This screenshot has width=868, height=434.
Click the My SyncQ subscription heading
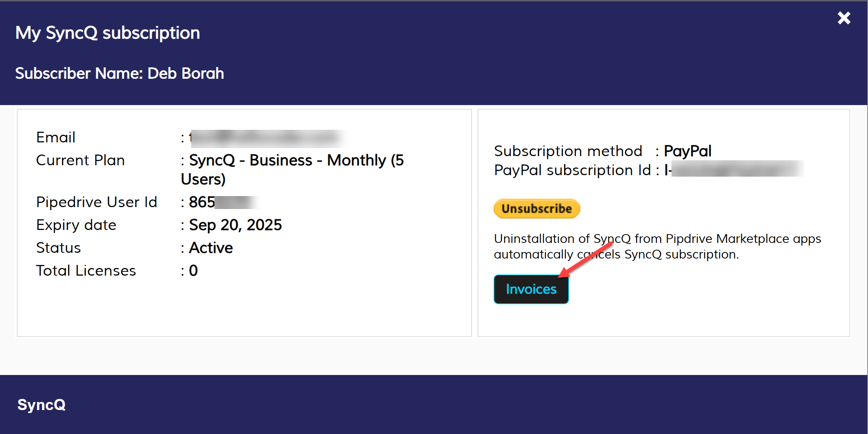107,33
